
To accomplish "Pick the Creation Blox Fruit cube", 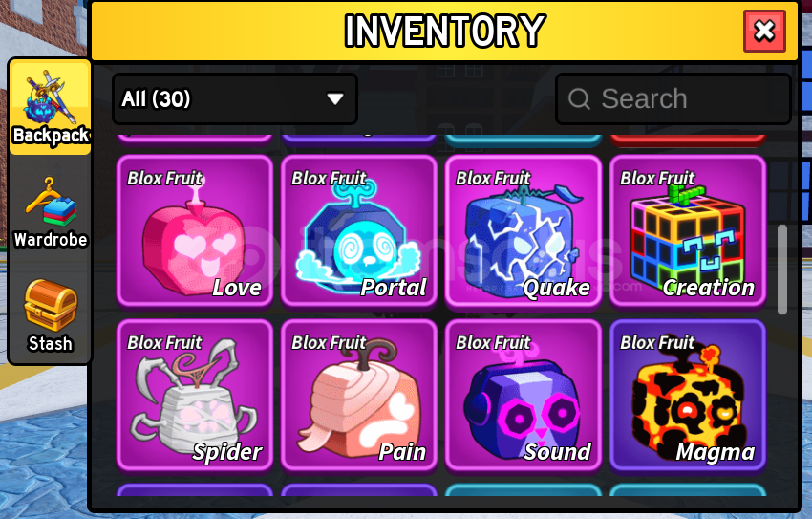I will 688,231.
